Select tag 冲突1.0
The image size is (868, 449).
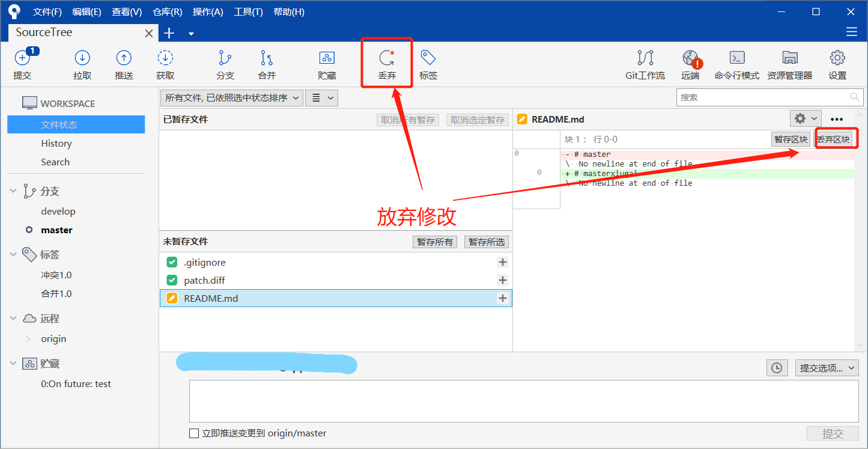click(56, 275)
